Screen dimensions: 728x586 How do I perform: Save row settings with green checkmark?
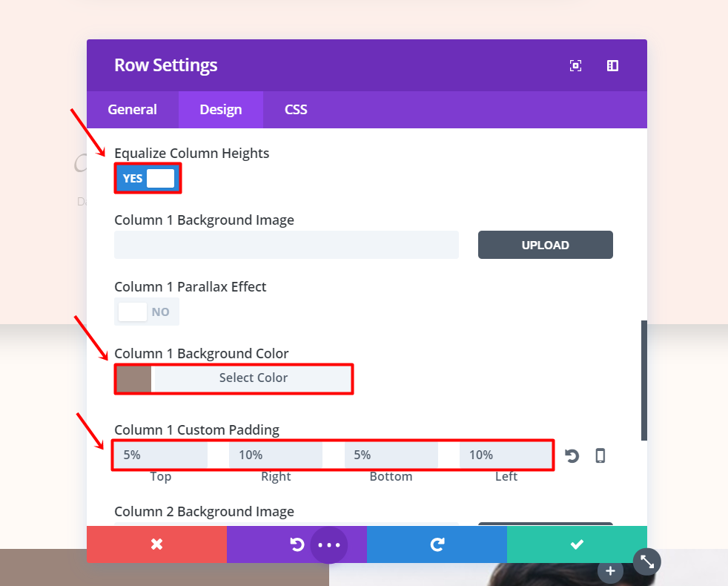577,544
